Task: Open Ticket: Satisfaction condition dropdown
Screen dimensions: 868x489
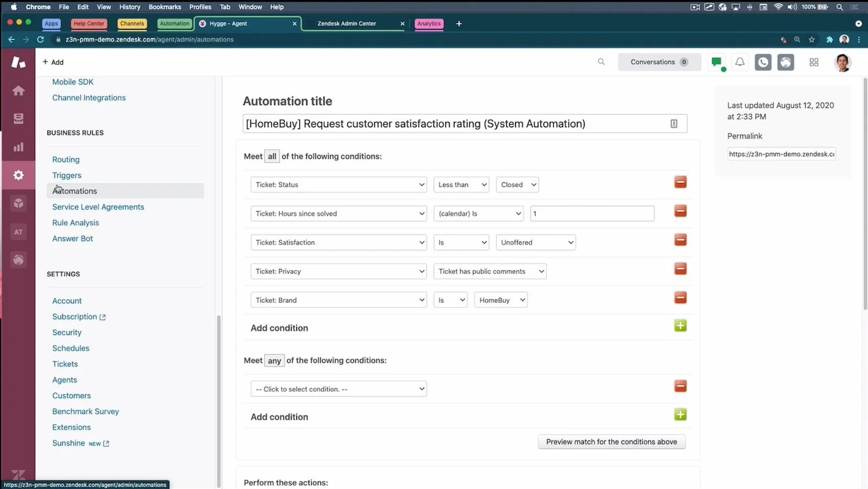Action: click(339, 242)
